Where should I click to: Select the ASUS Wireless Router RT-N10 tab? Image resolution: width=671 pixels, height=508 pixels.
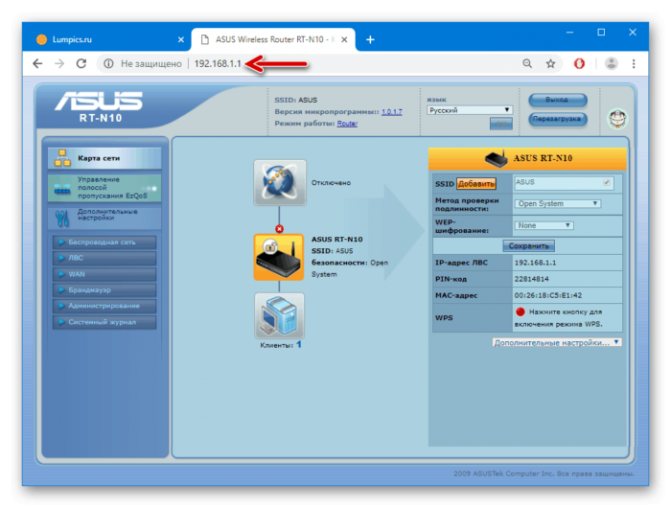tap(274, 39)
